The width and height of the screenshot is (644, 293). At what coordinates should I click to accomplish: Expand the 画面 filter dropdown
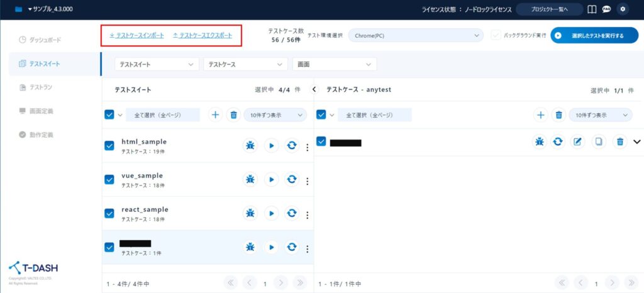coord(334,64)
